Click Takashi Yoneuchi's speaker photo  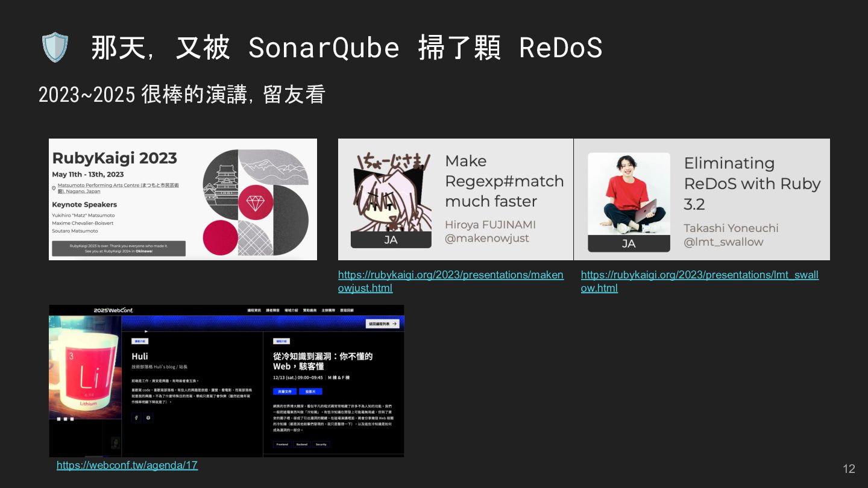pyautogui.click(x=629, y=194)
